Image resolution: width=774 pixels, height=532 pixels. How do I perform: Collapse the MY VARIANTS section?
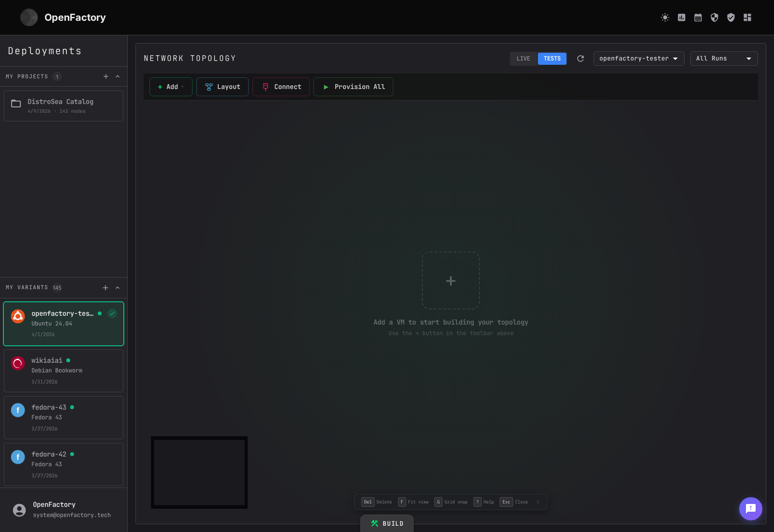pos(117,287)
